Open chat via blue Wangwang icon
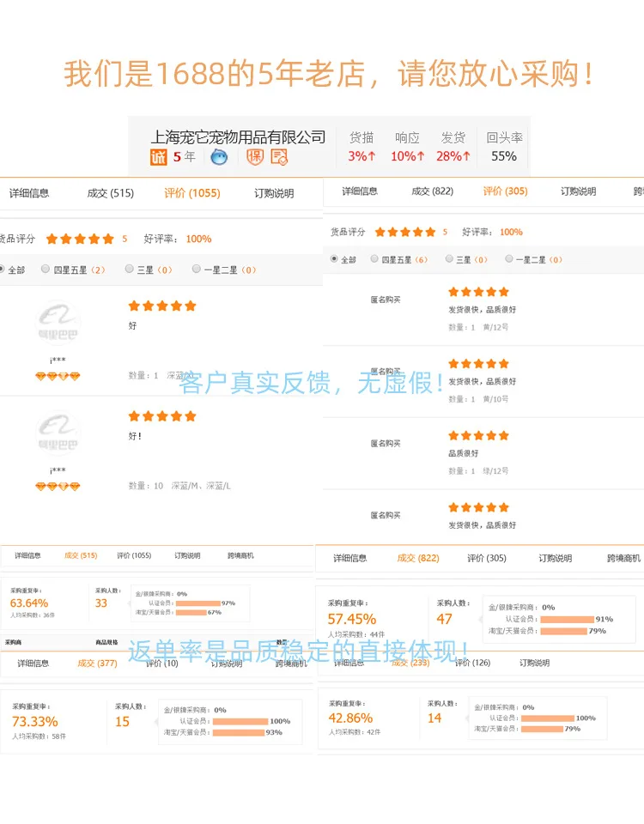 219,156
